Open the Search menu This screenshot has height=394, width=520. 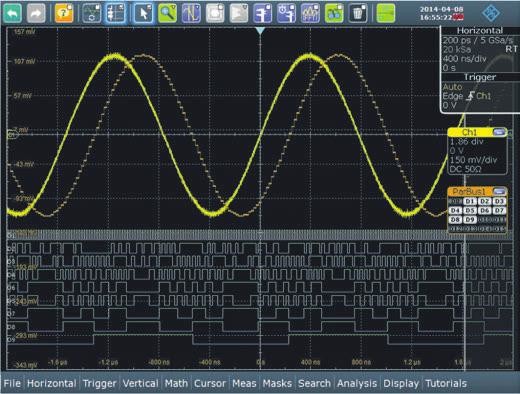(x=314, y=383)
